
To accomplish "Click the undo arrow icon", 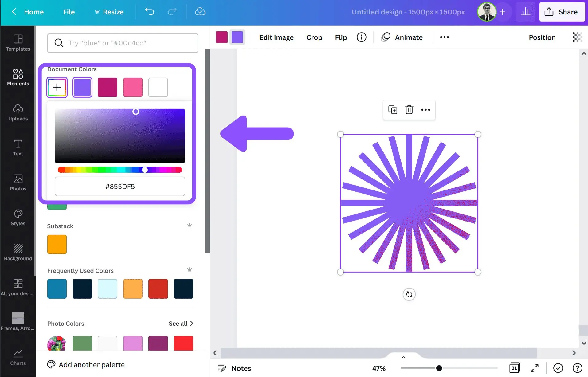I will [x=150, y=12].
